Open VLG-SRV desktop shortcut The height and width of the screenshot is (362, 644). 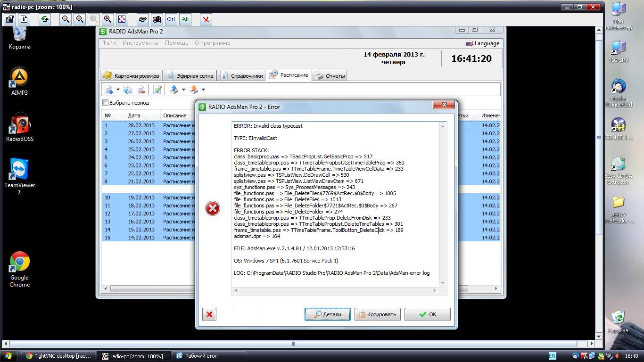[618, 52]
